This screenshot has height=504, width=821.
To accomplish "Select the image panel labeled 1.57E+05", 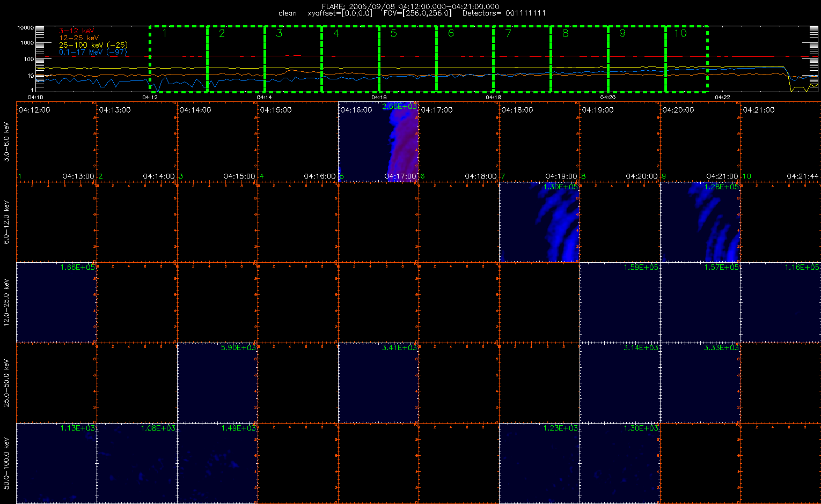I will tap(700, 302).
